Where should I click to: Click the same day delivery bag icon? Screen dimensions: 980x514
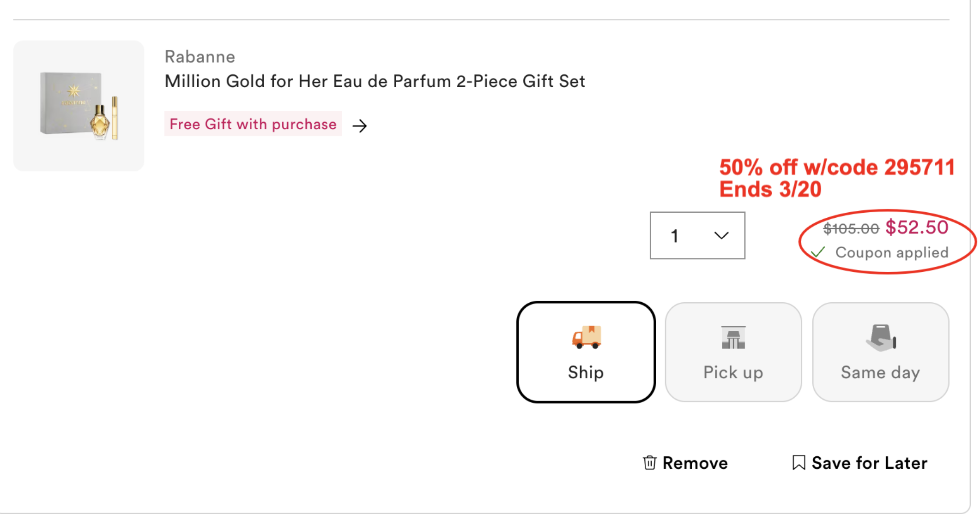point(880,337)
